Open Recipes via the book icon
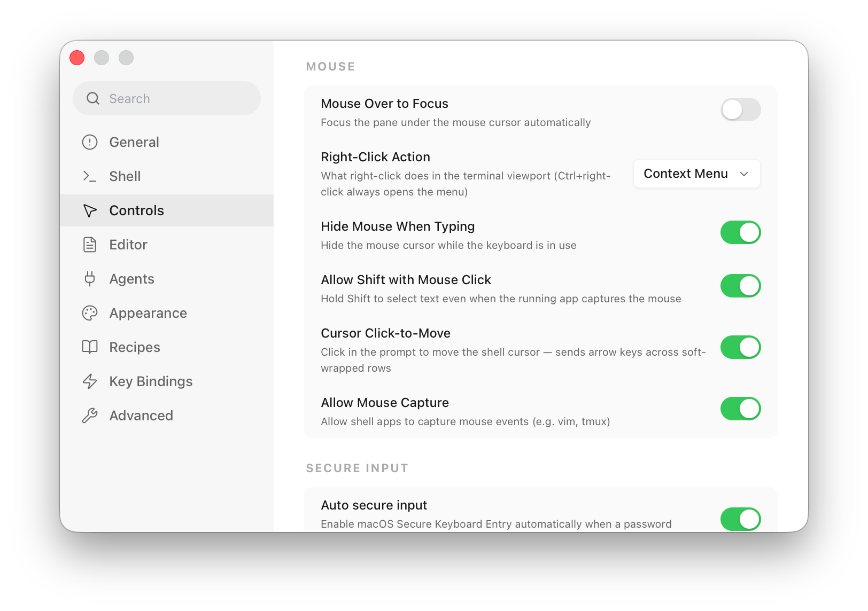Viewport: 868px width, 611px height. tap(90, 347)
